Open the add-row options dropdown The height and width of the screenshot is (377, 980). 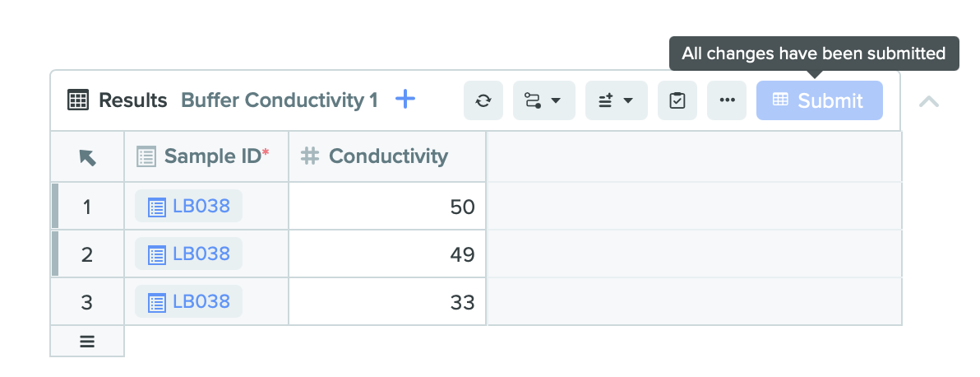tap(616, 100)
